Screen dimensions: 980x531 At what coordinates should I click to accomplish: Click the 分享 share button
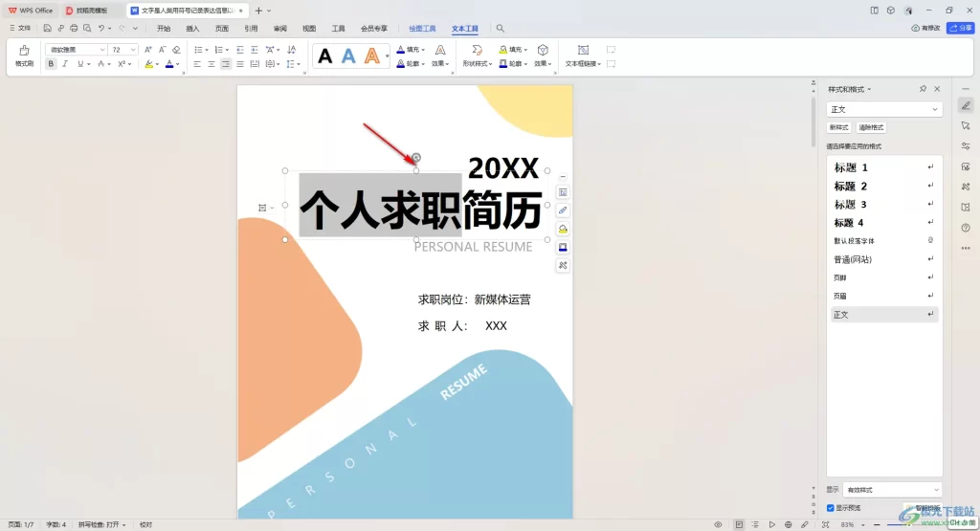point(961,28)
